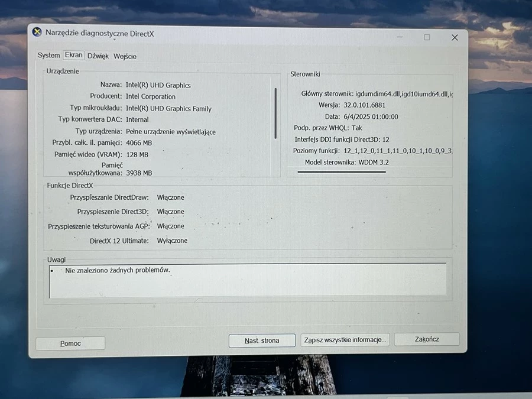Click the WDDM 3.2 driver model text
Image resolution: width=532 pixels, height=399 pixels.
(x=374, y=162)
